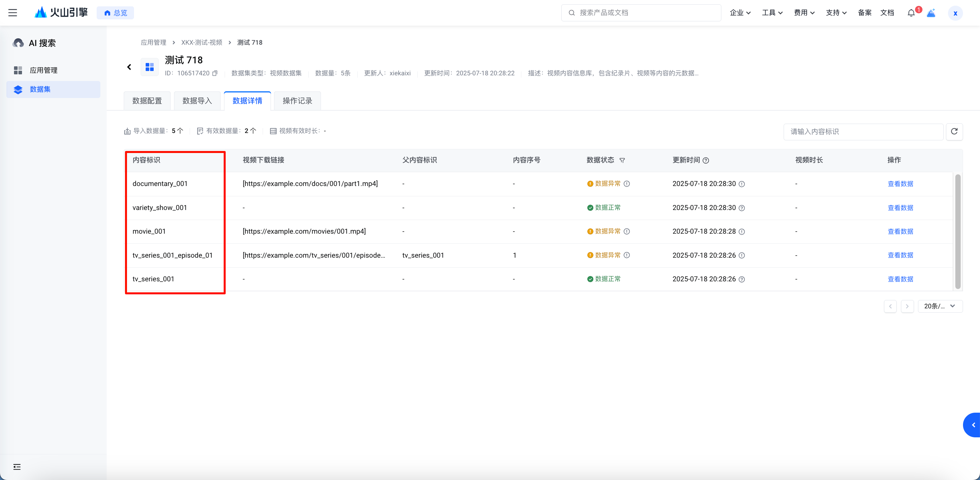Click 查看数据 for movie_001 row

click(x=900, y=231)
